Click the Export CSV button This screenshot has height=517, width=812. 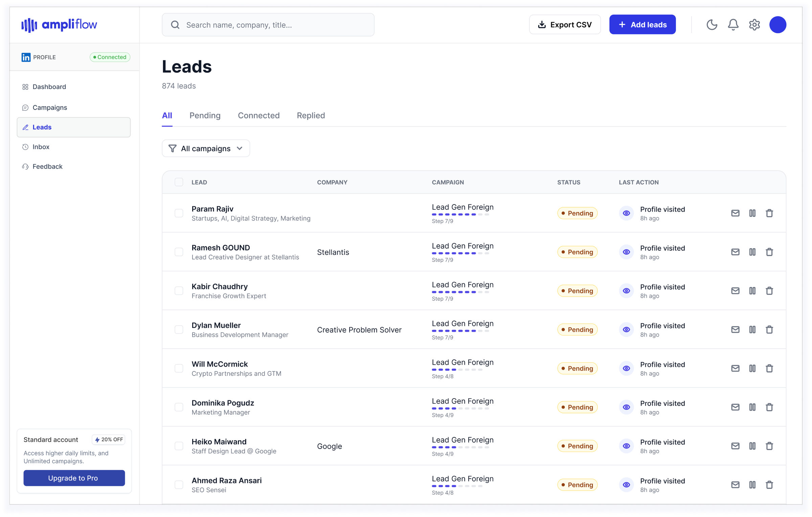coord(565,25)
